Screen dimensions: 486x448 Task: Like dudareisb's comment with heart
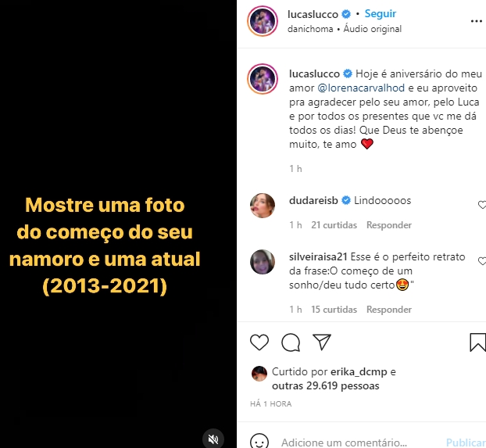(482, 205)
